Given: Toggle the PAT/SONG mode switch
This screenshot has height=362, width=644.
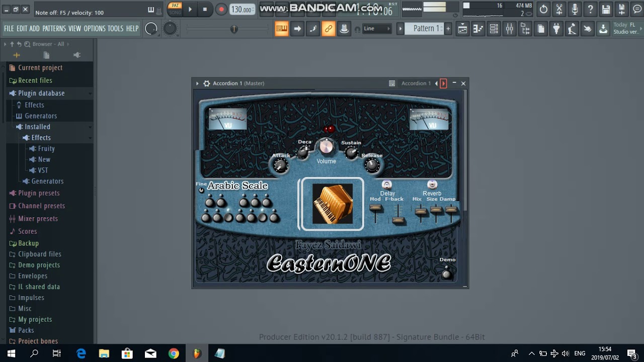Looking at the screenshot, I should coord(175,9).
